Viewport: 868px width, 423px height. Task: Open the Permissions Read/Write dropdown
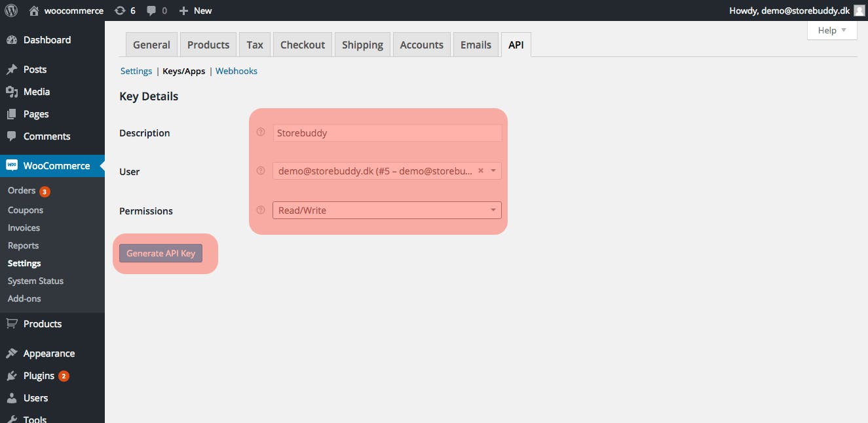tap(387, 210)
